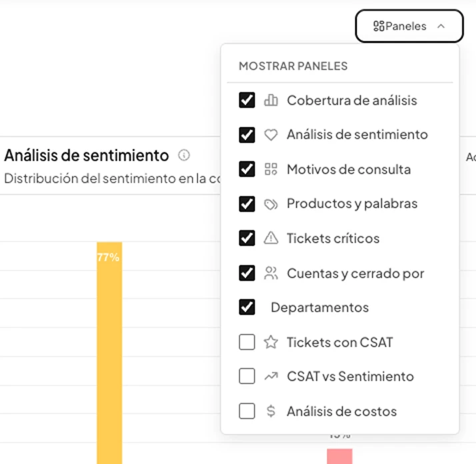Collapse the Paneles dropdown button
Viewport: 476px width, 464px height.
click(x=409, y=27)
